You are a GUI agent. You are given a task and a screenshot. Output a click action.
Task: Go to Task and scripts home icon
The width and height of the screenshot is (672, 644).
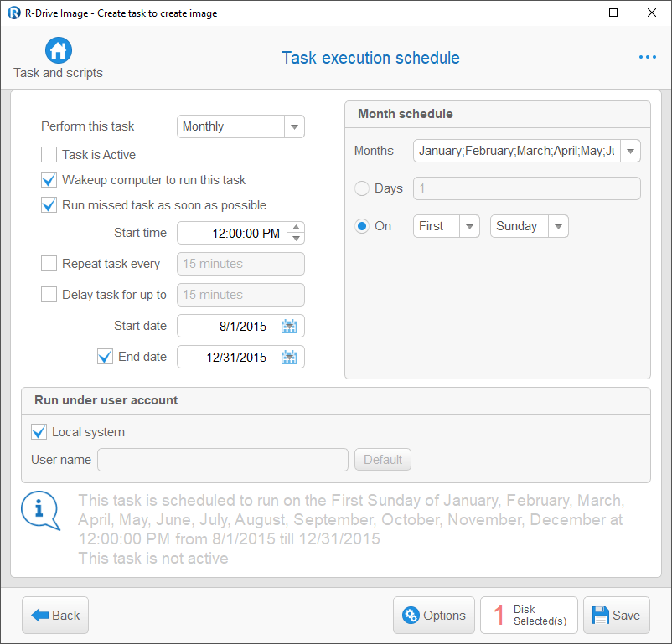59,50
